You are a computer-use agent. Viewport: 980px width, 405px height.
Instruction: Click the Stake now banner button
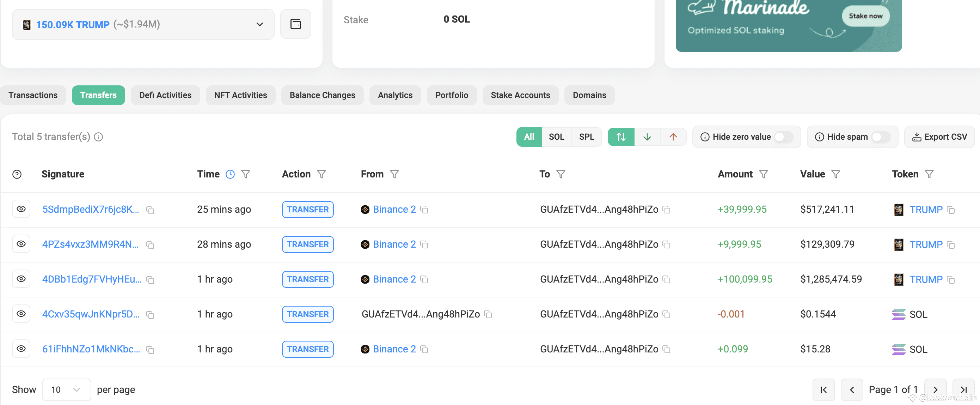[x=865, y=16]
